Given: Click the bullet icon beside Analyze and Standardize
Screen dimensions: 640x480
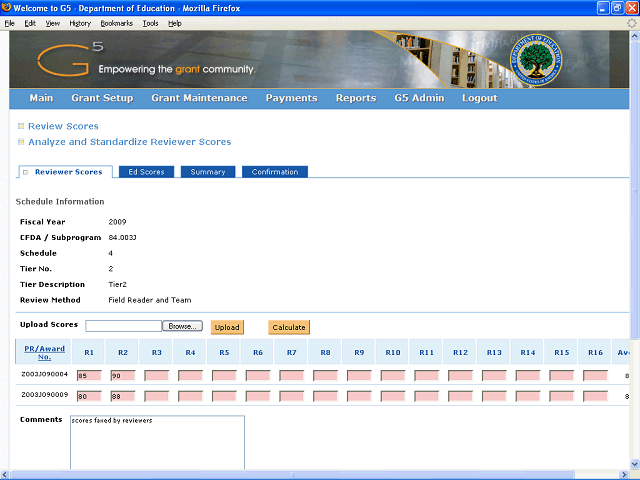Looking at the screenshot, I should pos(21,142).
